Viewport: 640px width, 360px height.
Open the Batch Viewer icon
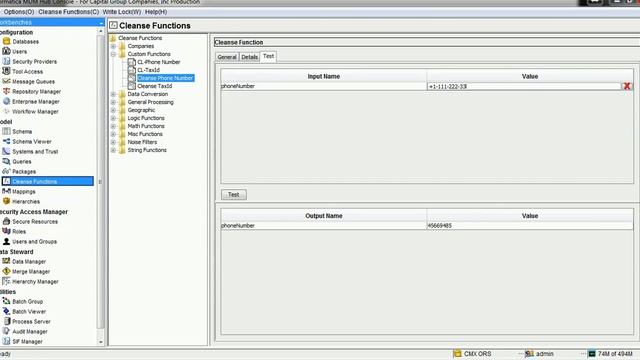[7, 311]
